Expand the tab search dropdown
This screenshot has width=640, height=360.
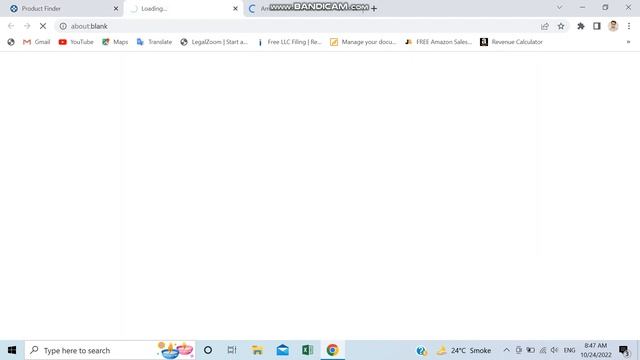coord(560,7)
